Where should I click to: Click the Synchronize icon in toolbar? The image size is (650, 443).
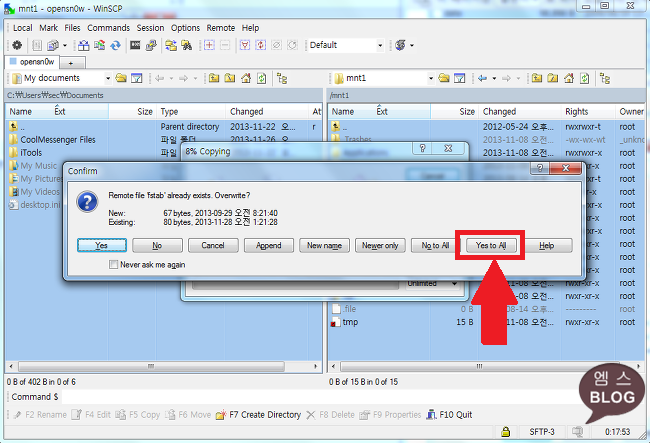tap(99, 45)
